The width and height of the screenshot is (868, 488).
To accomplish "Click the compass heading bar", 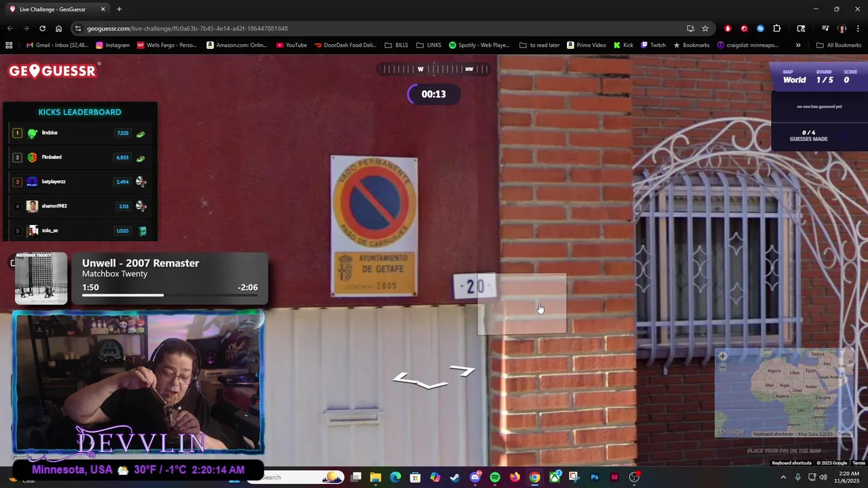I will click(x=434, y=69).
